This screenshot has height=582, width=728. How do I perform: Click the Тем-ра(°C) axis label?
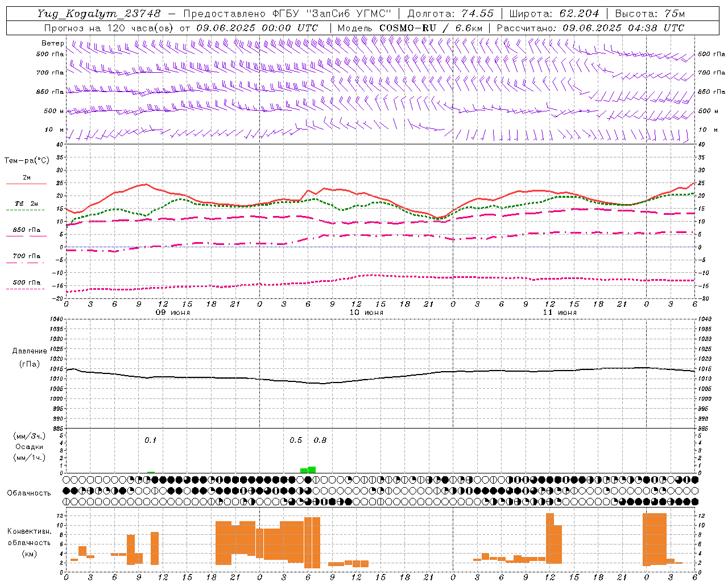point(27,161)
